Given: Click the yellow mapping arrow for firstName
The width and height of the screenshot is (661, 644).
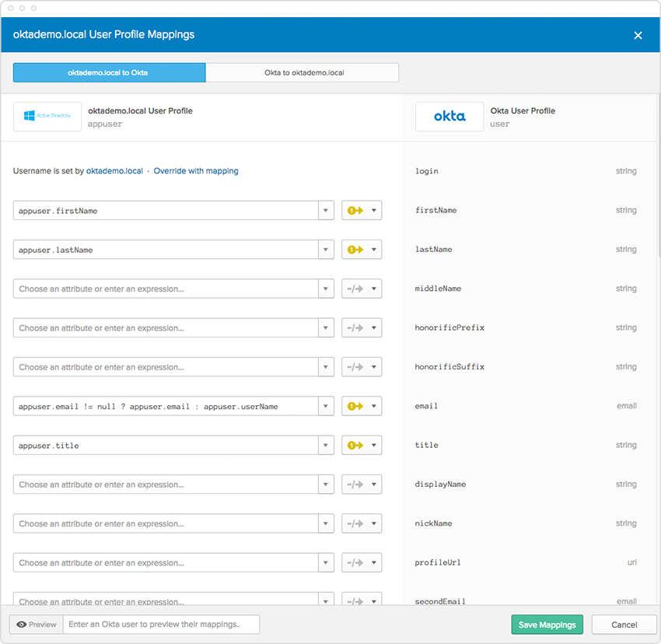Looking at the screenshot, I should tap(355, 211).
